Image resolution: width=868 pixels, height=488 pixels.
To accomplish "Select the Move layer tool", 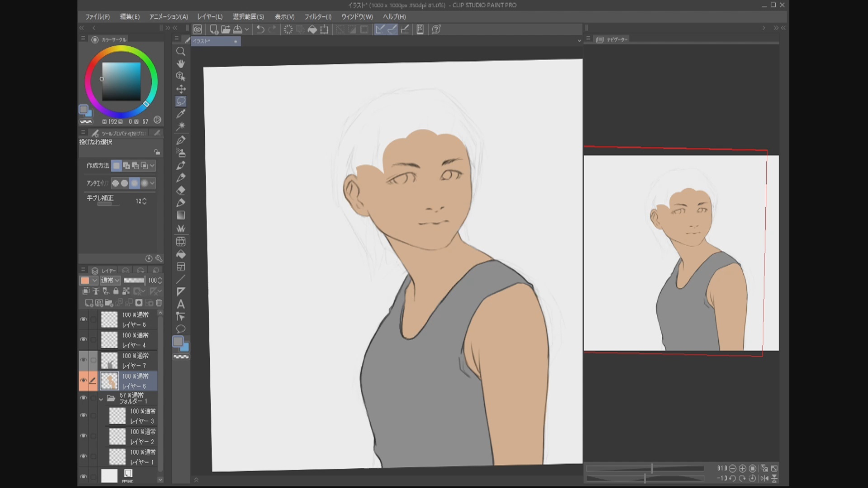I will (181, 89).
